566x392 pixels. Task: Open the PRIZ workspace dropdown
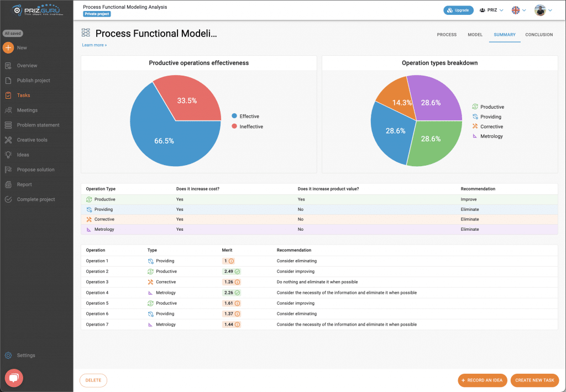[491, 10]
